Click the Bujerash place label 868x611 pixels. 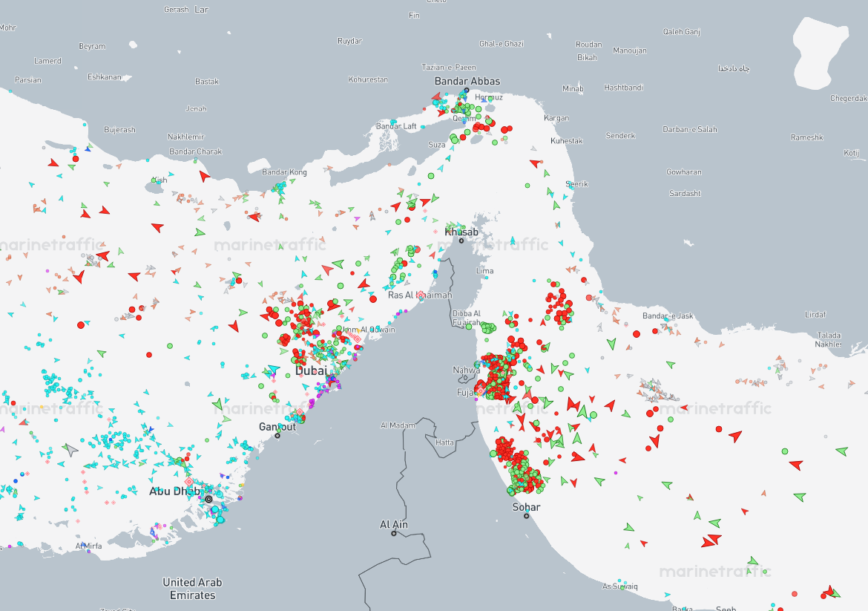(119, 130)
